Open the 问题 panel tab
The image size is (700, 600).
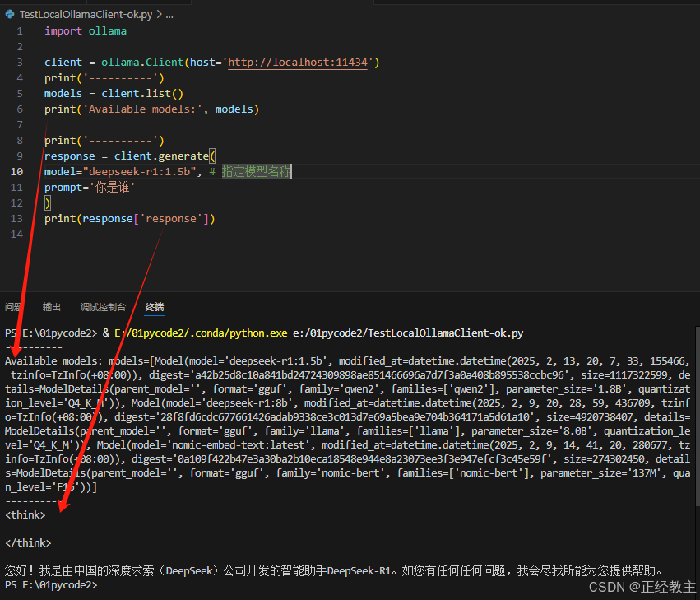tap(12, 307)
